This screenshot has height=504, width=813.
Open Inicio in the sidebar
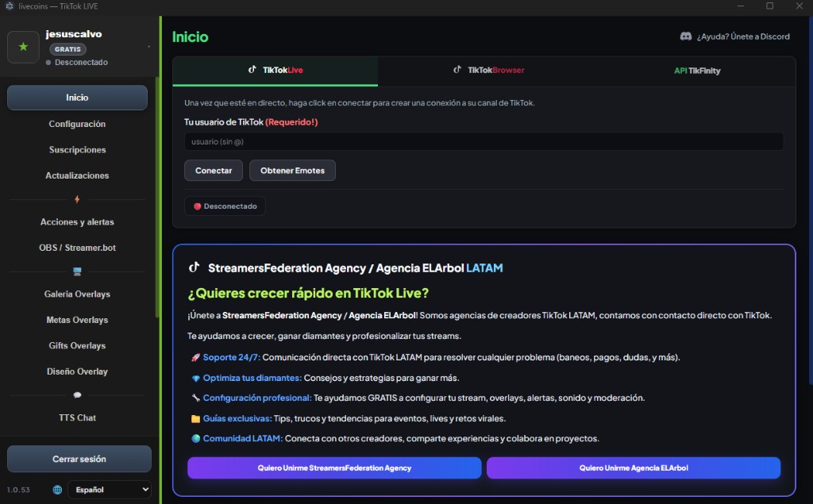click(x=77, y=98)
